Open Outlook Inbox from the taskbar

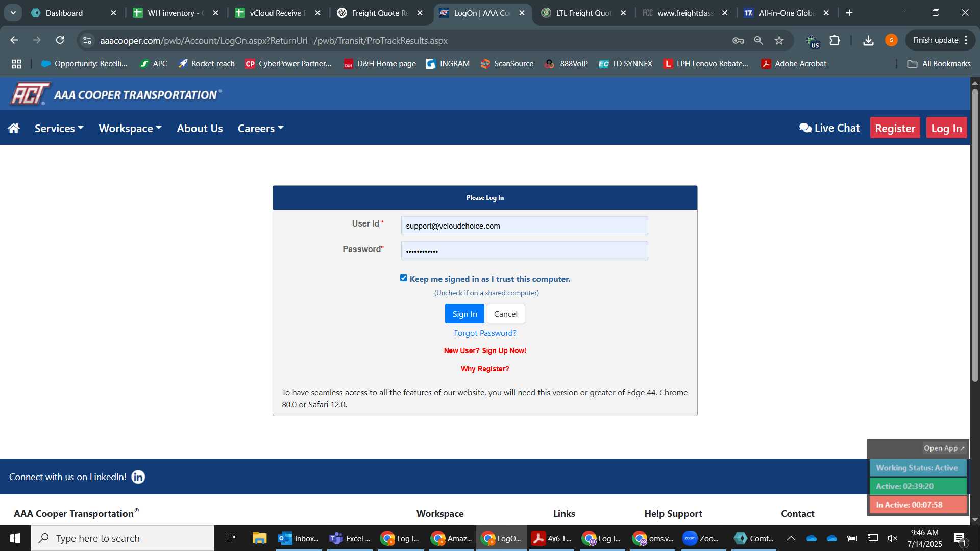299,538
